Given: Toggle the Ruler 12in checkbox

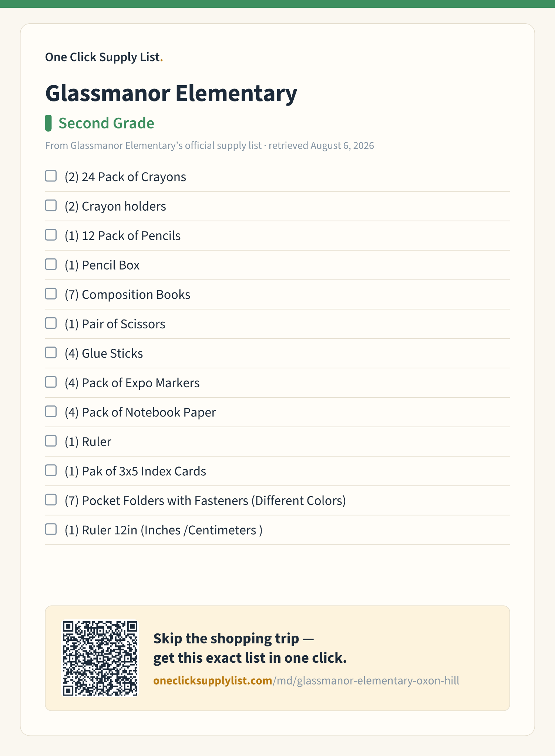Looking at the screenshot, I should click(51, 529).
